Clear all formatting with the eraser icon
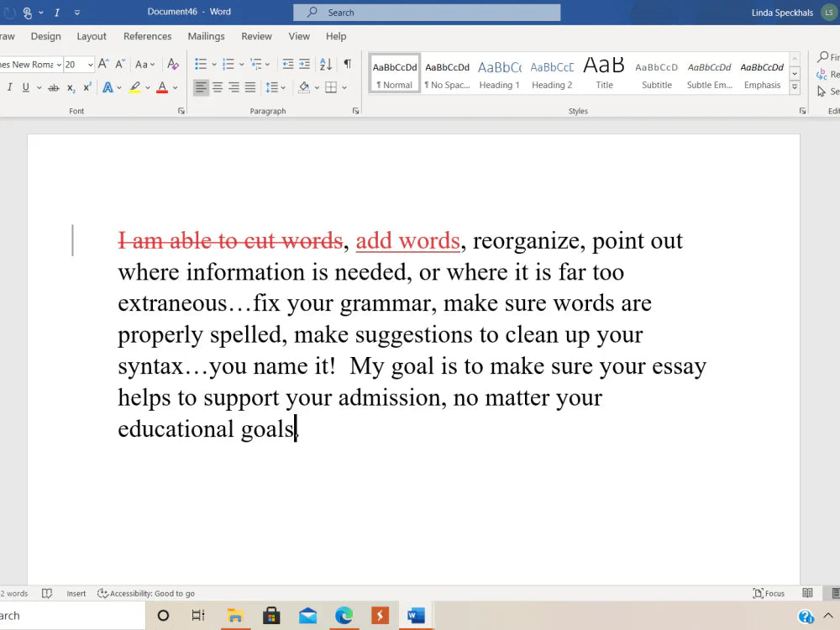The height and width of the screenshot is (630, 840). (x=172, y=65)
